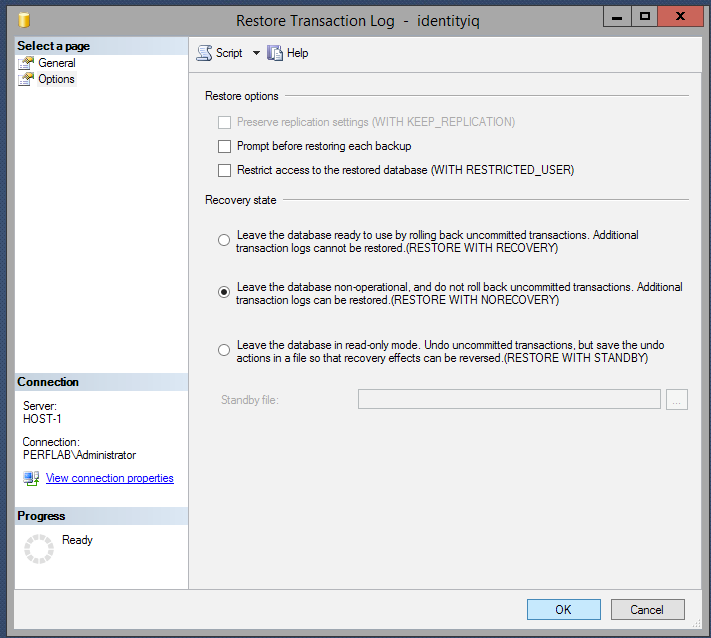
Task: Close the Restore Transaction Log dialog
Action: [680, 17]
